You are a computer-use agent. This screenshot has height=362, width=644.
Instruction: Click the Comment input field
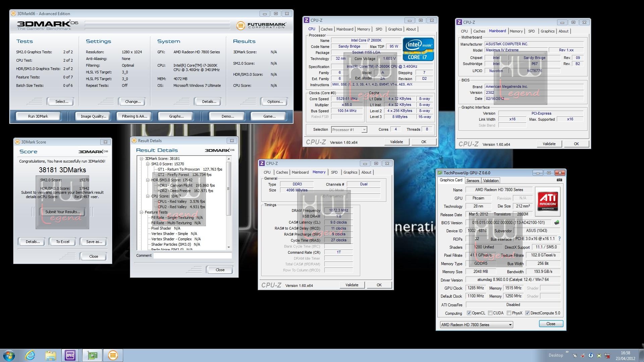pos(193,255)
